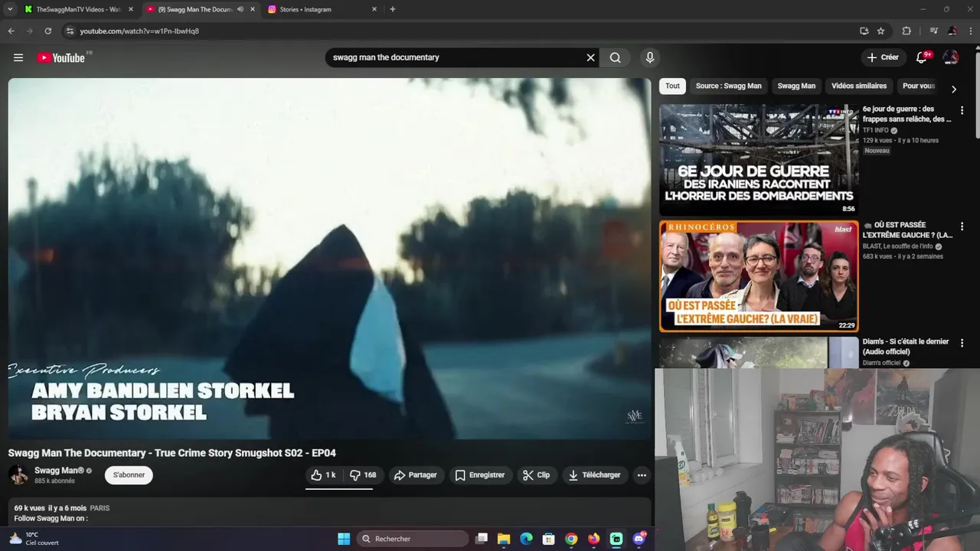Open the Swagg Man channel name
Viewport: 980px width, 551px height.
point(59,471)
